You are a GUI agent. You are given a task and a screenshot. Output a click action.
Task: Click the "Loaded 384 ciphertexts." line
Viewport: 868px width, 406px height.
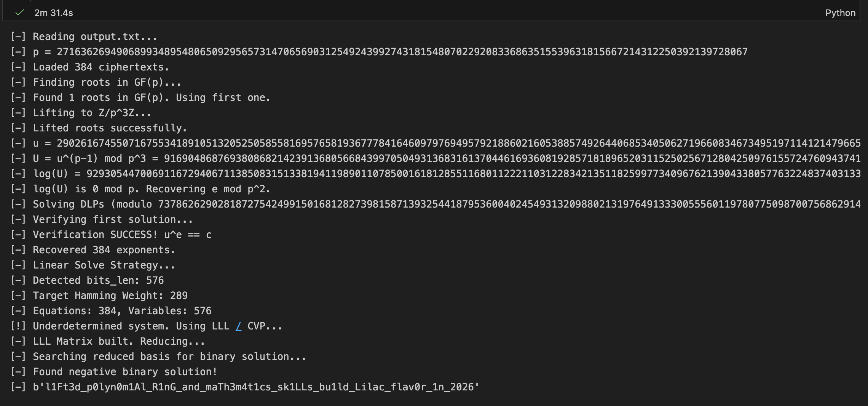point(101,67)
